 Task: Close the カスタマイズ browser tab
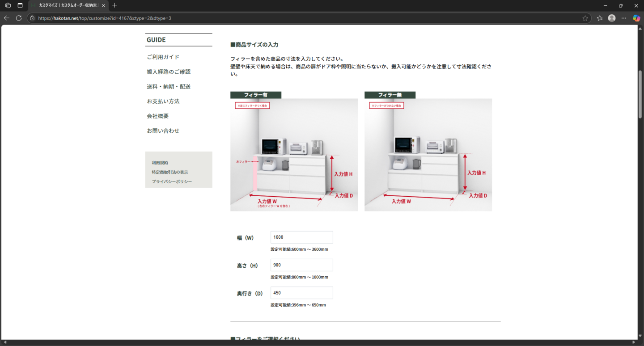[x=103, y=5]
